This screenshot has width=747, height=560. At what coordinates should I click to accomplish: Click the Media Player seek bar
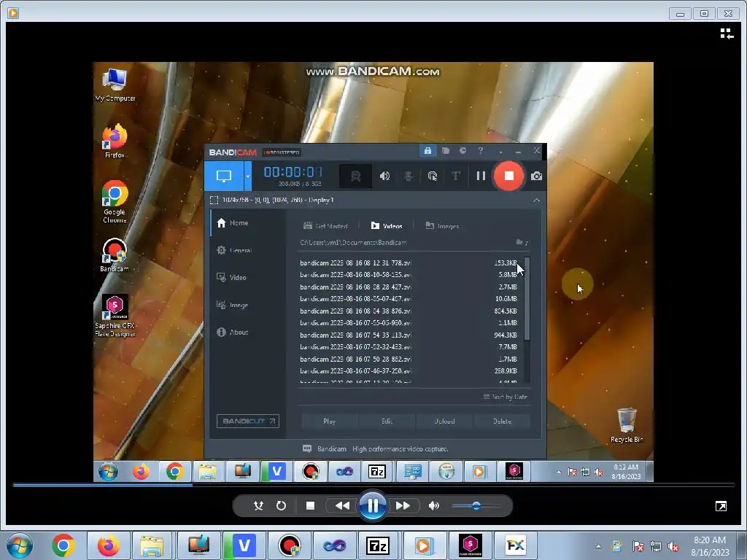tap(373, 485)
